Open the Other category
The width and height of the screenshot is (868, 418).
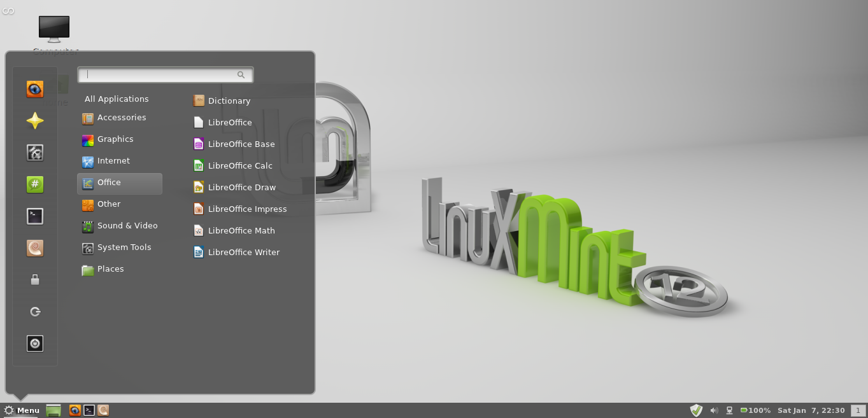(120, 204)
